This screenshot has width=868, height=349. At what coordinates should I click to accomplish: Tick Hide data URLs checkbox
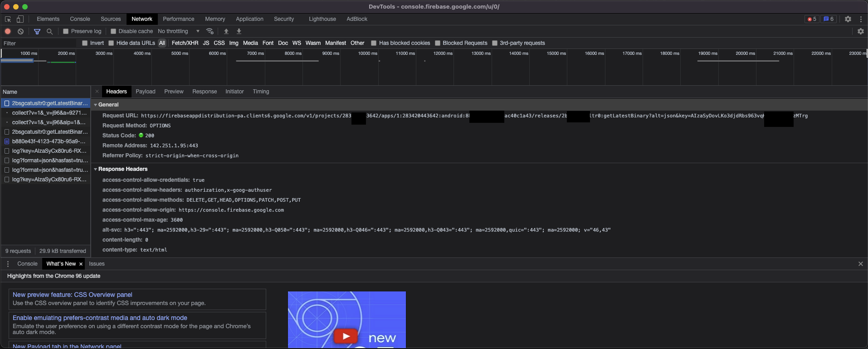pos(111,43)
